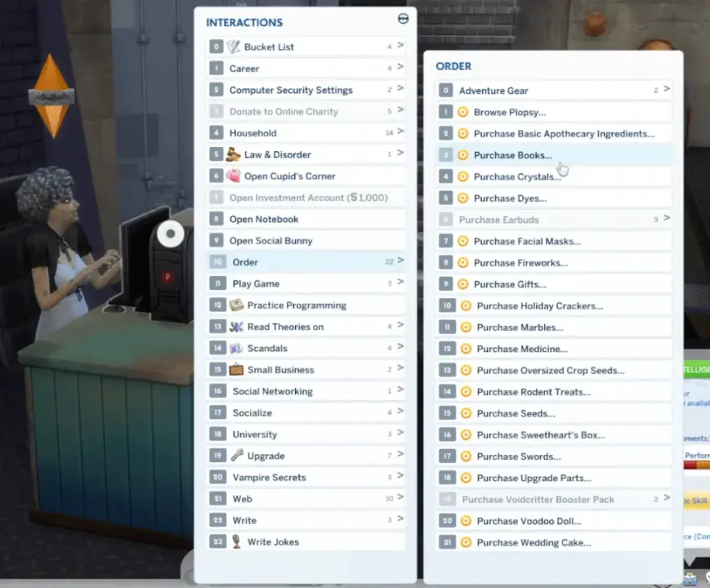Image resolution: width=710 pixels, height=588 pixels.
Task: Click the Read Theories octopus icon
Action: click(x=236, y=327)
